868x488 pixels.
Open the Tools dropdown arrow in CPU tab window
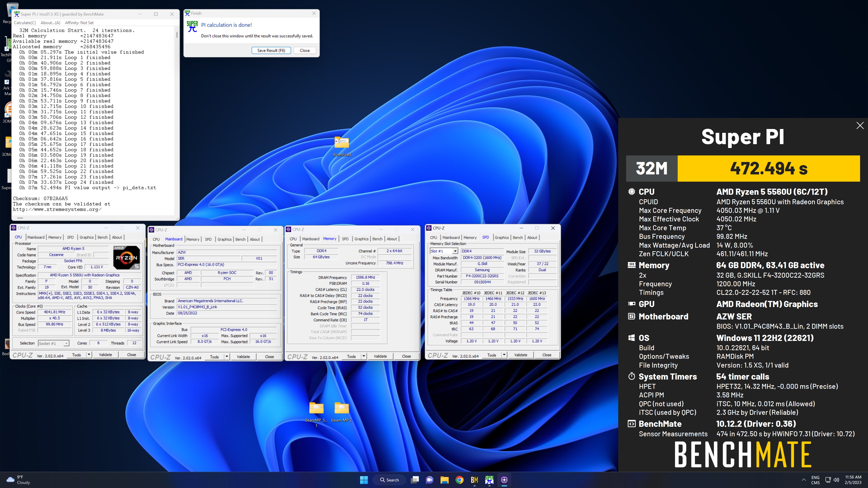coord(89,355)
